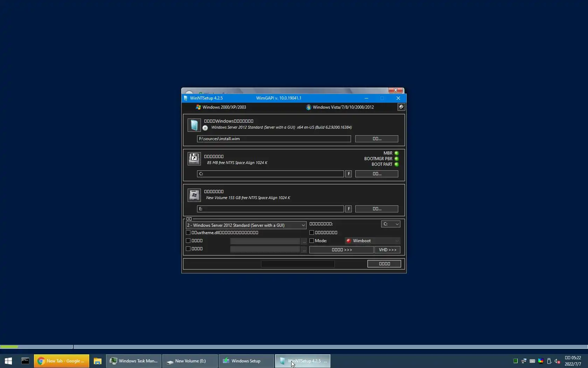Click the floppy disk boot drive icon
This screenshot has height=368, width=588.
[194, 159]
